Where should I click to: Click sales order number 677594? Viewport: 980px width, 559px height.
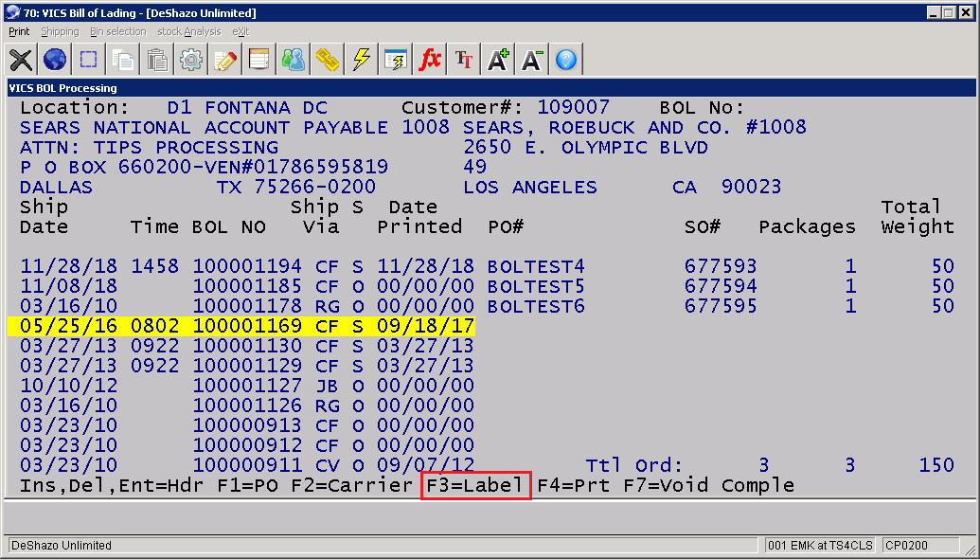tap(721, 287)
